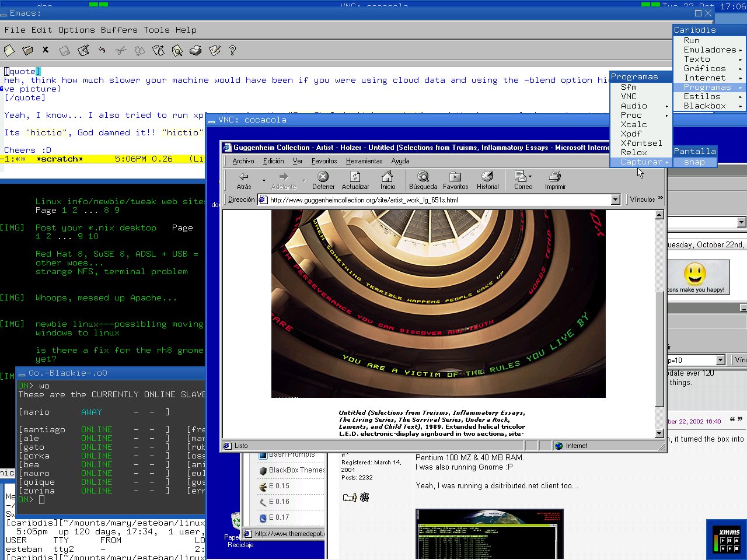This screenshot has width=747, height=560.
Task: Click the desktop screenshot thumbnail in forum post
Action: pos(489,534)
